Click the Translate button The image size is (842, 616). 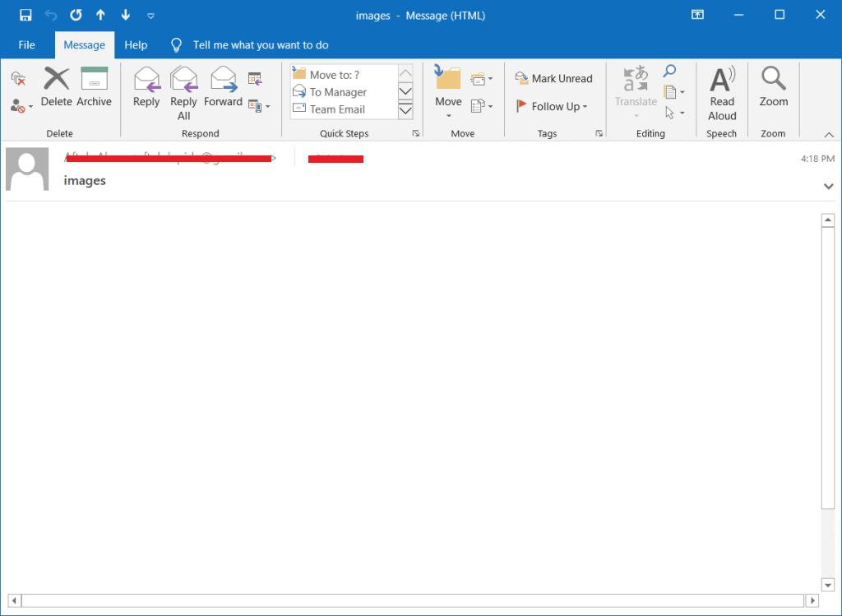coord(636,92)
